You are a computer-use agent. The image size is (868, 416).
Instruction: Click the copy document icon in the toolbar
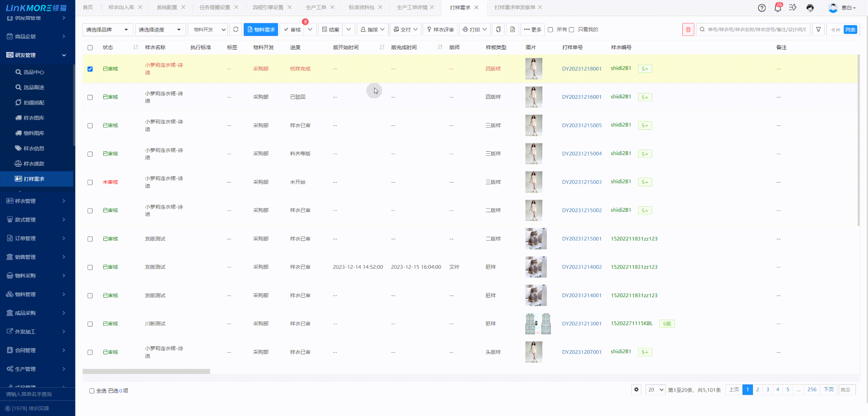click(x=498, y=30)
